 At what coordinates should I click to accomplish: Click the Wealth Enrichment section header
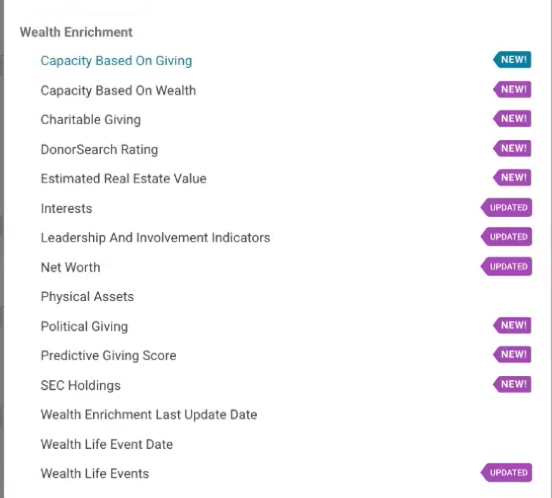click(x=76, y=32)
